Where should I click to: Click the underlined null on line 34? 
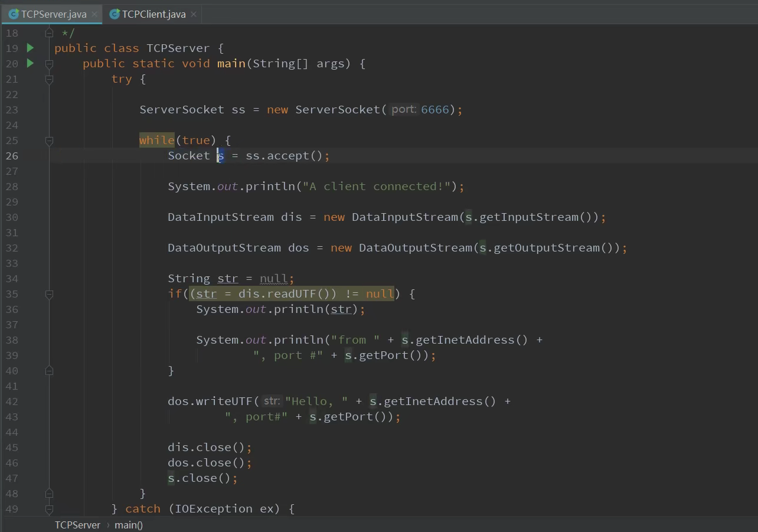click(x=274, y=278)
